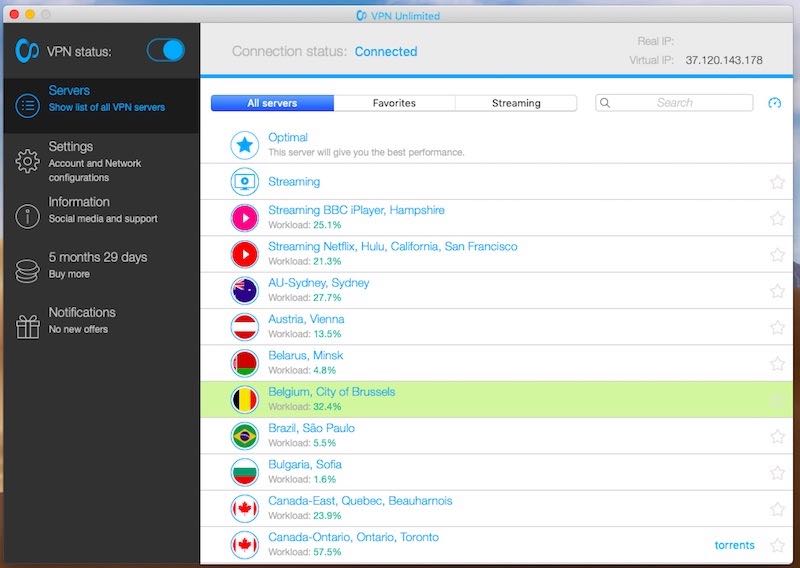Image resolution: width=800 pixels, height=568 pixels.
Task: Select Austria, Vienna server
Action: tap(496, 327)
